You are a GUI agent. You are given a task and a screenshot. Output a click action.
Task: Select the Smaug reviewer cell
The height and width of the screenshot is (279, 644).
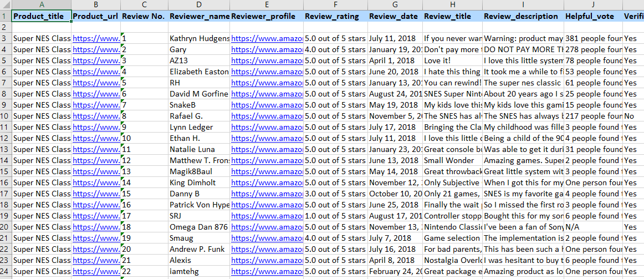(199, 238)
